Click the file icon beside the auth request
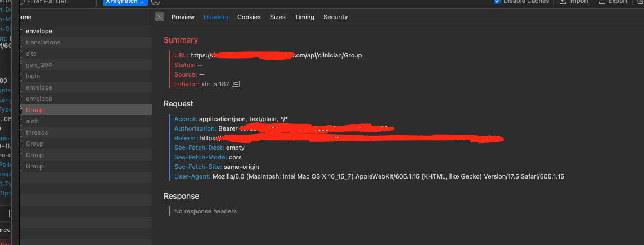 [x=21, y=122]
